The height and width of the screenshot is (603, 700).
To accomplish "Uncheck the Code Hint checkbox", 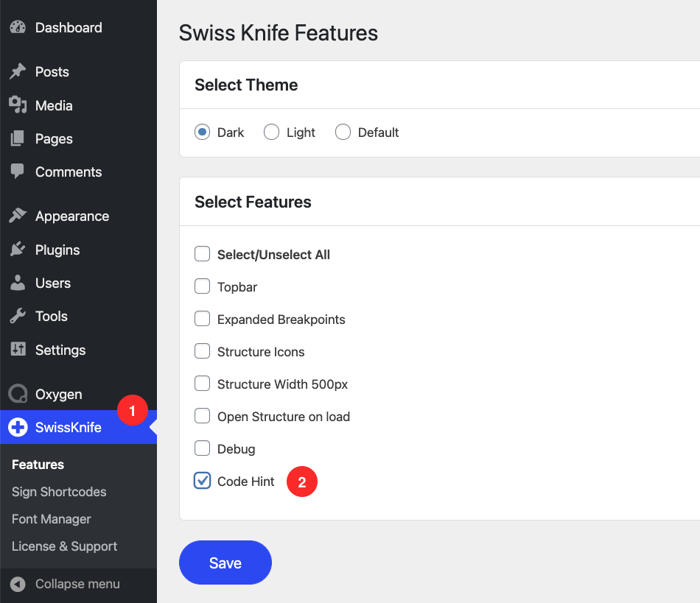I will pyautogui.click(x=202, y=481).
